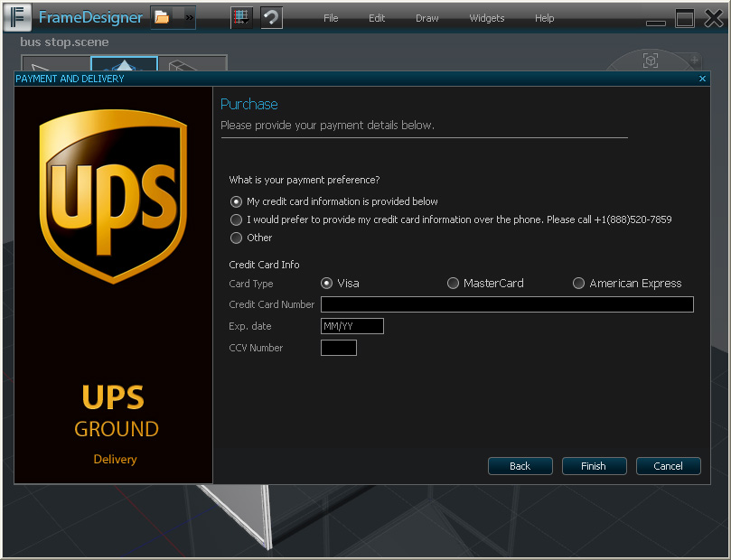The height and width of the screenshot is (560, 731).
Task: Open the Edit menu
Action: click(377, 18)
